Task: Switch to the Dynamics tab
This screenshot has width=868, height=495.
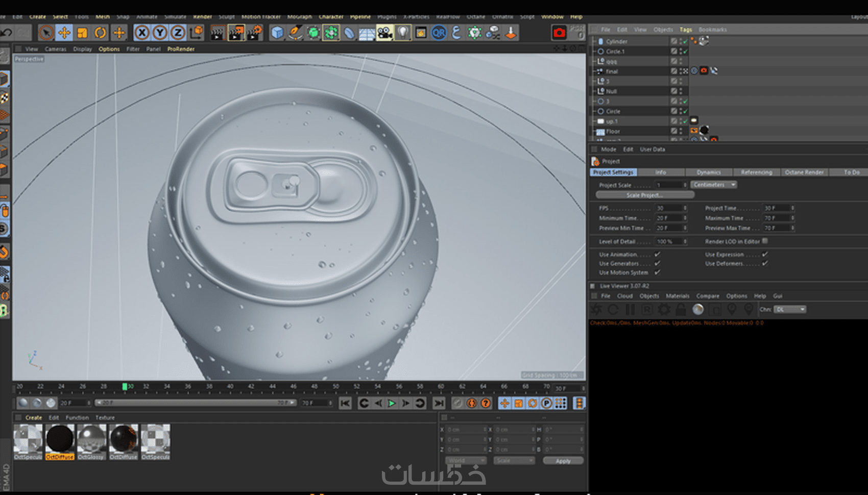Action: (x=708, y=172)
